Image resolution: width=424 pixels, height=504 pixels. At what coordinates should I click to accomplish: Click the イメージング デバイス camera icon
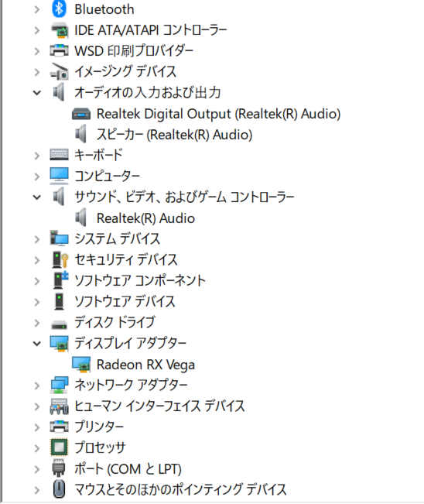[x=59, y=71]
